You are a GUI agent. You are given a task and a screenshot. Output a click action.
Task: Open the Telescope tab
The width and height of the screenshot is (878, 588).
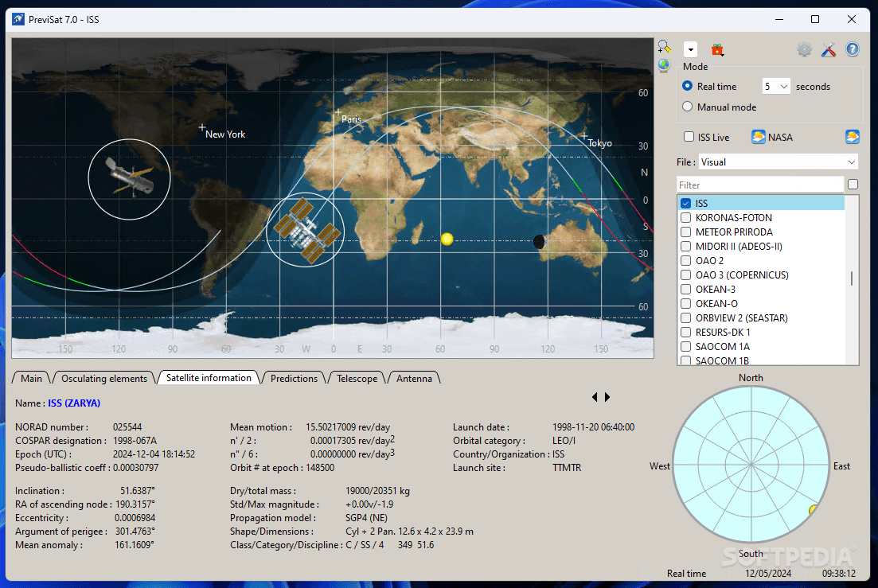point(357,378)
